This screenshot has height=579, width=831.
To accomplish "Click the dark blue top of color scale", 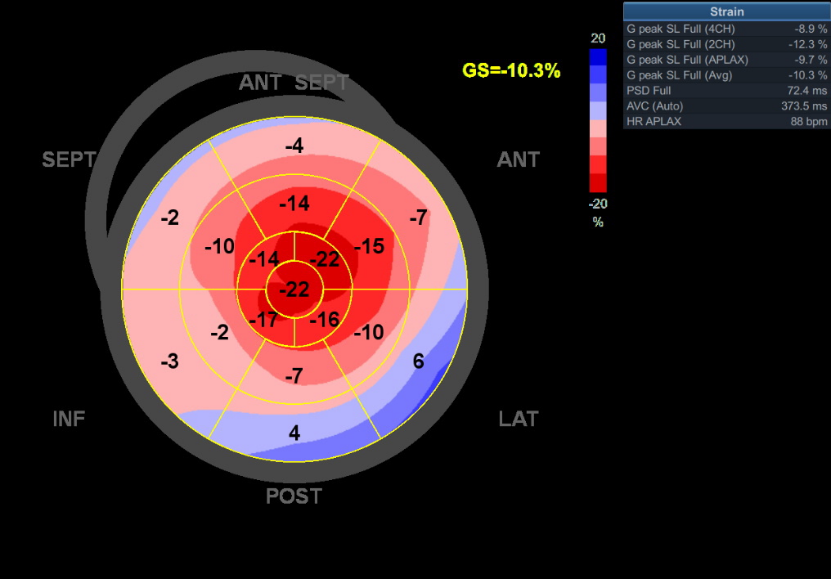I will pos(598,57).
